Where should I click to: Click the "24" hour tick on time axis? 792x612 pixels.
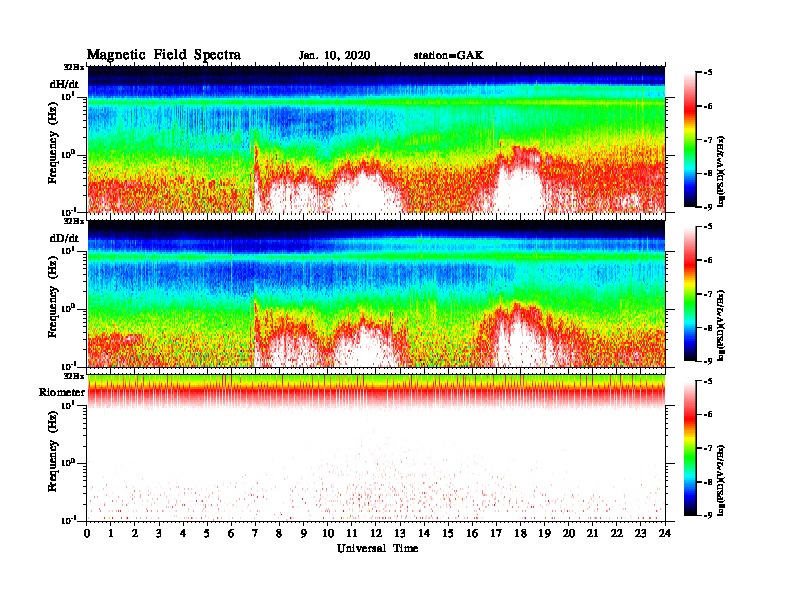coord(665,534)
